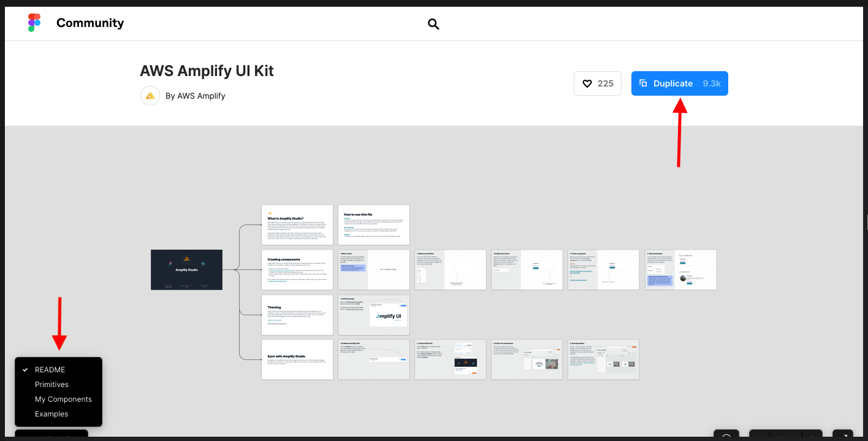Select the What is Amplify Studio? frame
Image resolution: width=868 pixels, height=441 pixels.
click(x=297, y=224)
